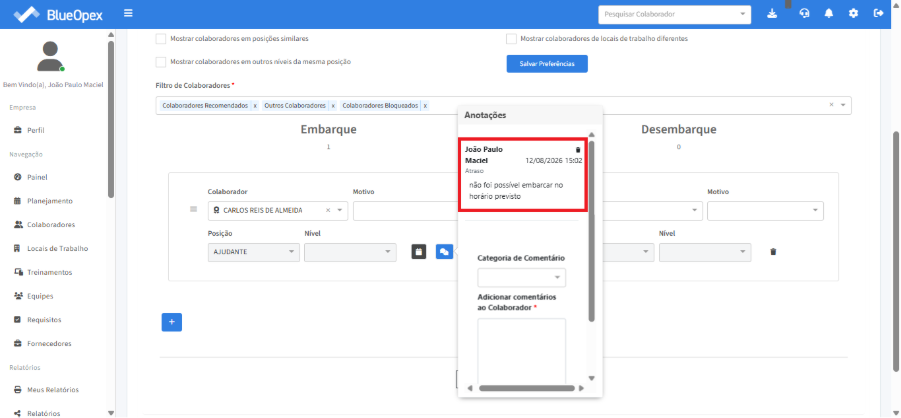Click the Painel icon in the sidebar
The height and width of the screenshot is (418, 901).
pyautogui.click(x=17, y=177)
